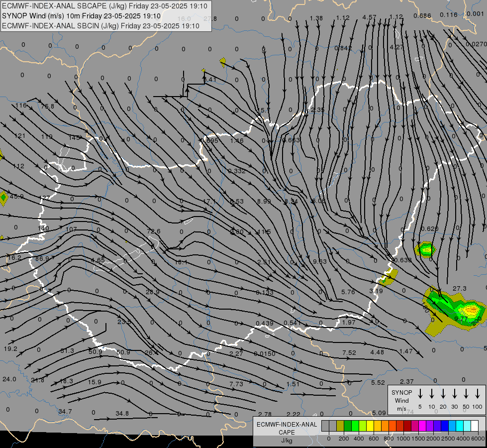487x448 pixels.
Task: Click the 86.9 value on the map
Action: (x=42, y=259)
